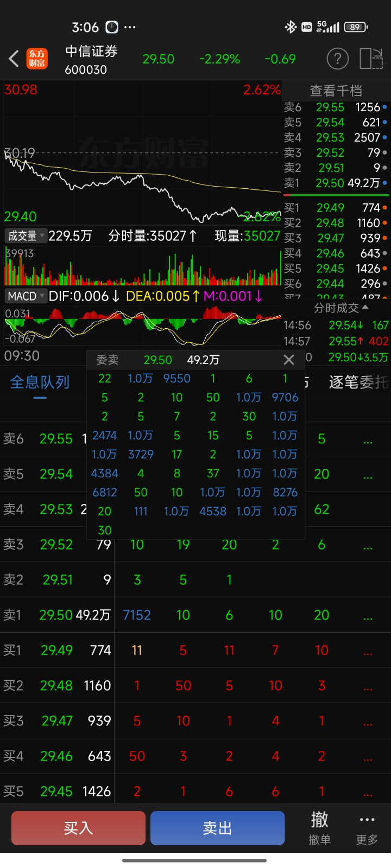
Task: Tap the 东方财富 orange logo icon
Action: coord(37,59)
